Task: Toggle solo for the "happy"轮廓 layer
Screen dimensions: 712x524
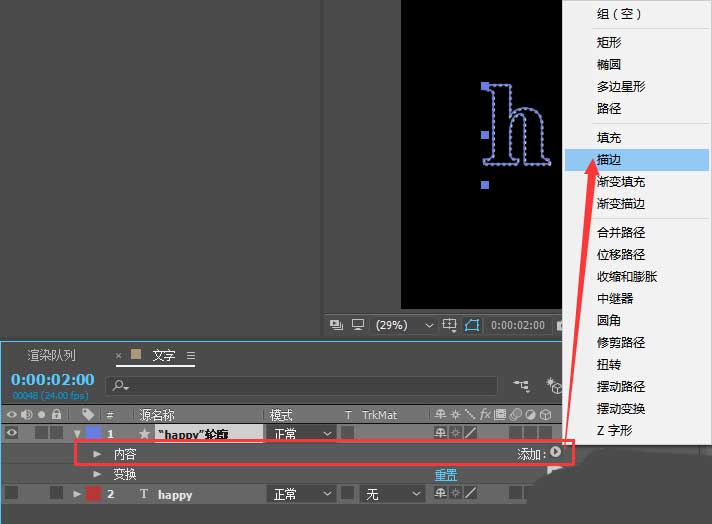Action: 41,433
